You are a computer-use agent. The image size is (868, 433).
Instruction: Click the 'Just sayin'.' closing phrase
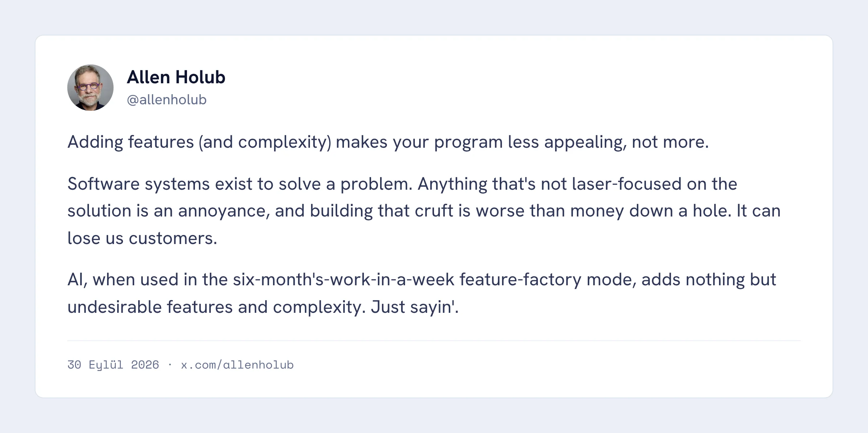pyautogui.click(x=415, y=307)
